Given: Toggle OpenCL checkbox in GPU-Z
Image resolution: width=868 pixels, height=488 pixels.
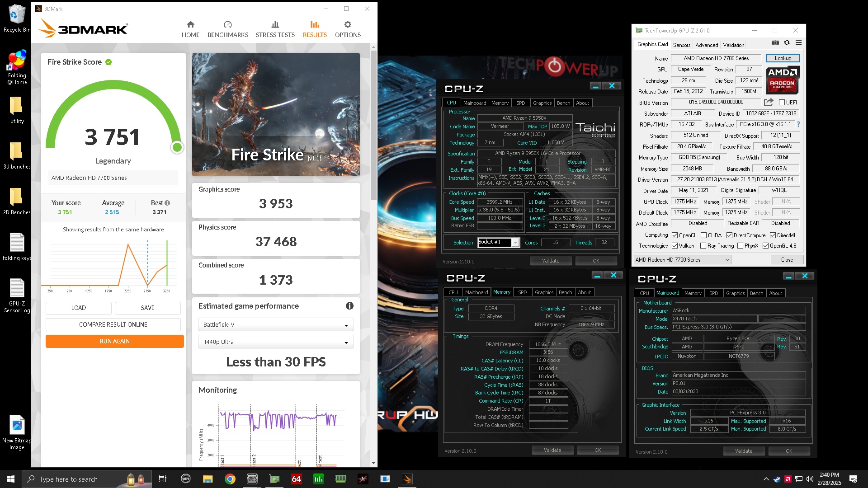Looking at the screenshot, I should point(675,235).
